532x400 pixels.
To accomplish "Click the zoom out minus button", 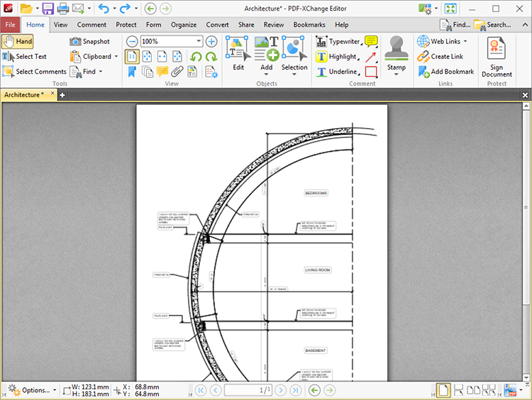I will click(x=132, y=41).
